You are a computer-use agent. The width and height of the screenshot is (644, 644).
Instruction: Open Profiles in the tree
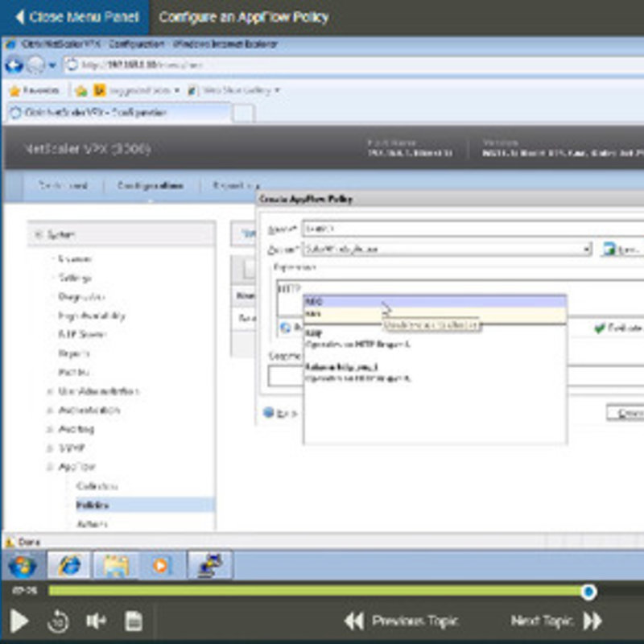click(x=74, y=372)
